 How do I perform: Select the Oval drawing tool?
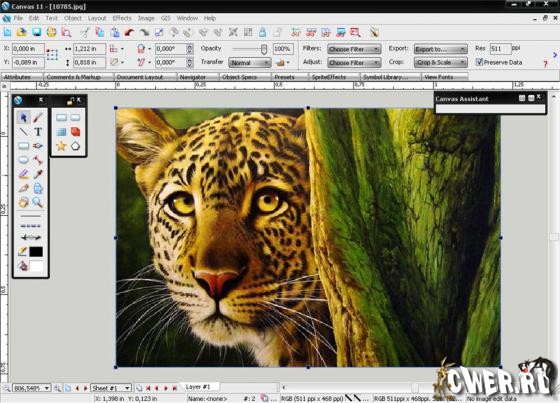click(x=23, y=160)
